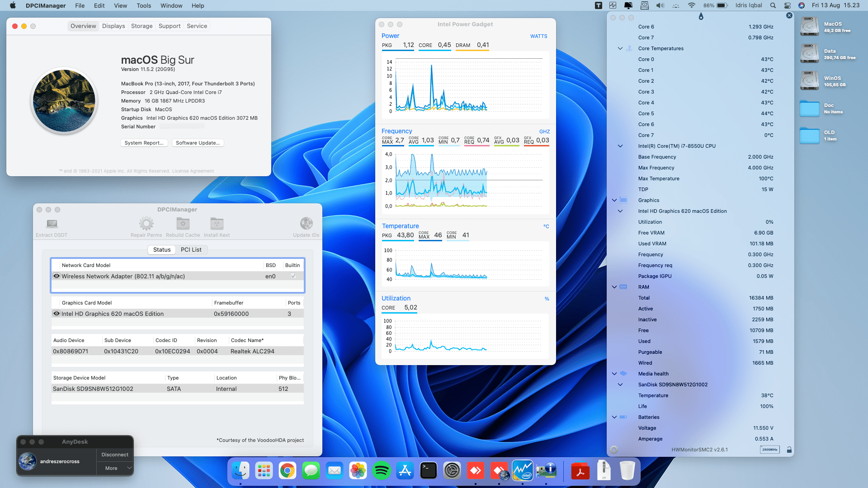Open Launchpad from the Dock

pyautogui.click(x=264, y=471)
